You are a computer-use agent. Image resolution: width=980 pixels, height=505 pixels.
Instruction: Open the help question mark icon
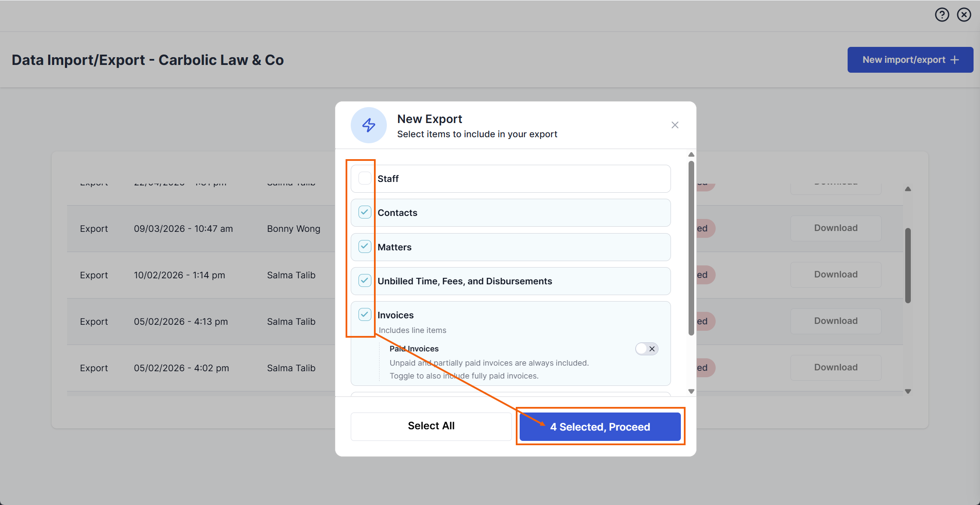click(942, 15)
